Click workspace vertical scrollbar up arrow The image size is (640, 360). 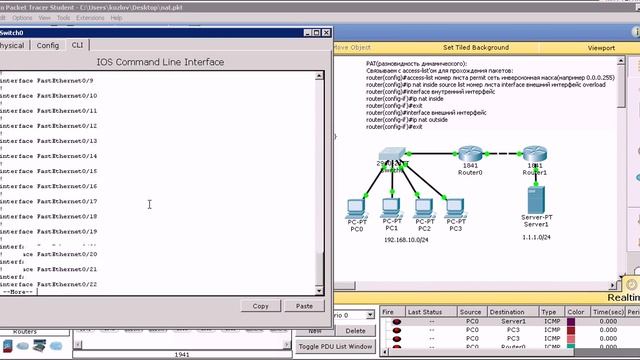coord(621,61)
